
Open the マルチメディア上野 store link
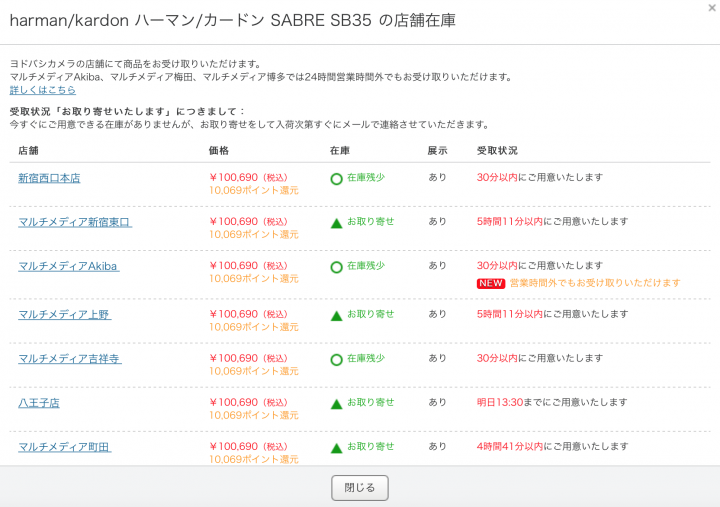pyautogui.click(x=65, y=315)
